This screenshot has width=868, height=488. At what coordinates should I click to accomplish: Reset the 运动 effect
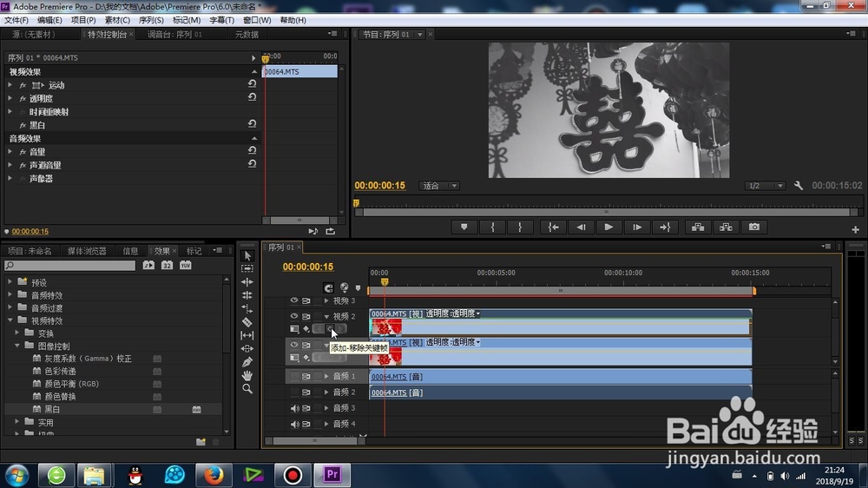252,83
